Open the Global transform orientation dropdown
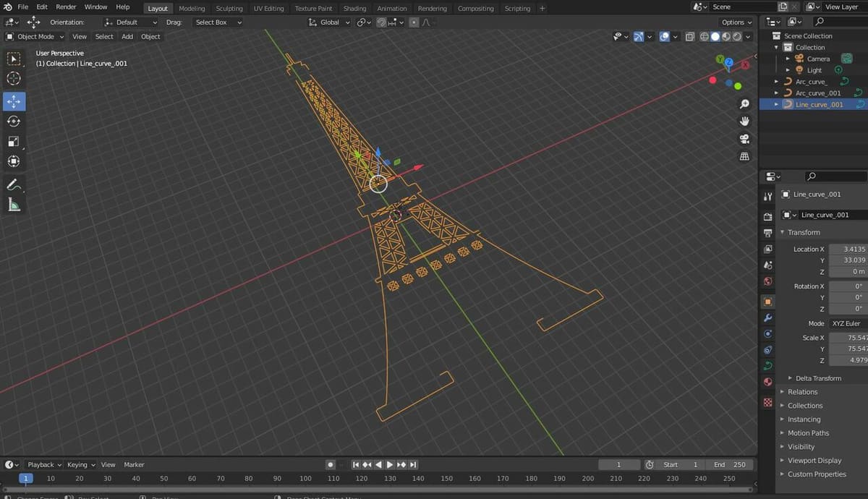 pos(329,22)
